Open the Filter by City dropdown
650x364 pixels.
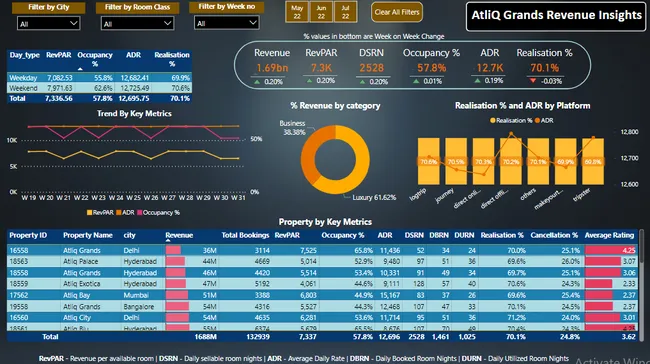(49, 24)
